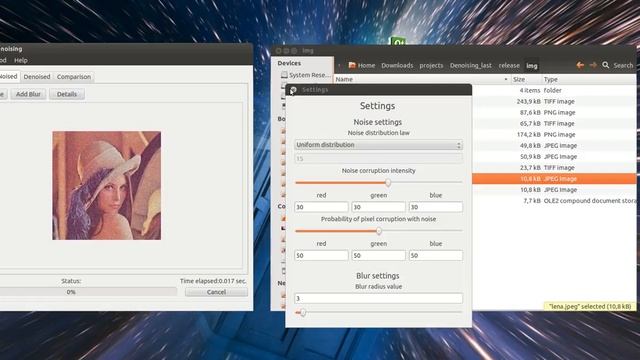Click the Search label in file manager
Screen dimensions: 640x360
(623, 65)
